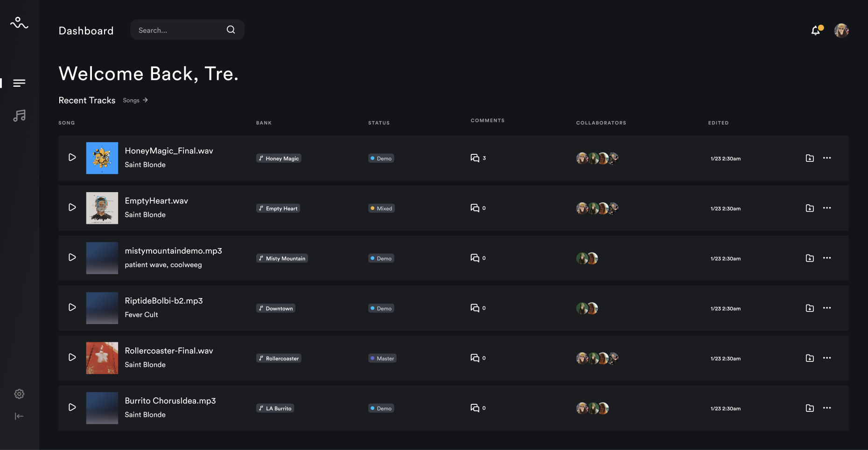Open more options for mistymountaindemo.mp3
868x450 pixels.
pyautogui.click(x=827, y=258)
